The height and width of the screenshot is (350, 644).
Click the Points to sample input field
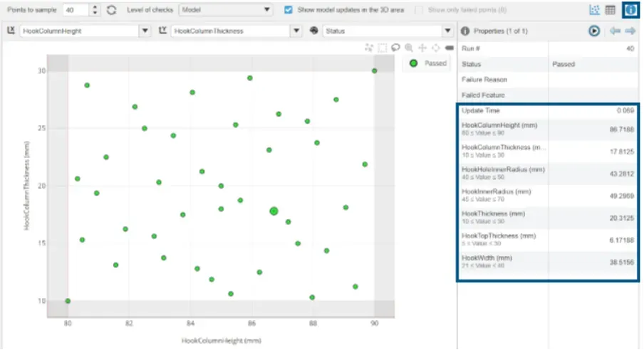click(76, 10)
